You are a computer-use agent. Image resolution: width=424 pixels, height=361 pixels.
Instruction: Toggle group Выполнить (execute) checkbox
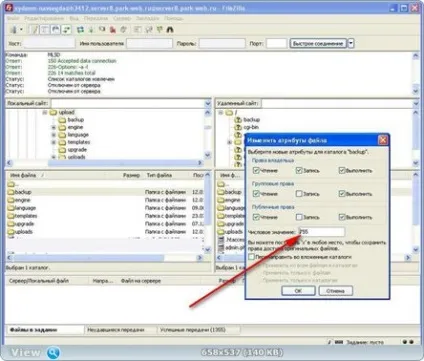(342, 194)
